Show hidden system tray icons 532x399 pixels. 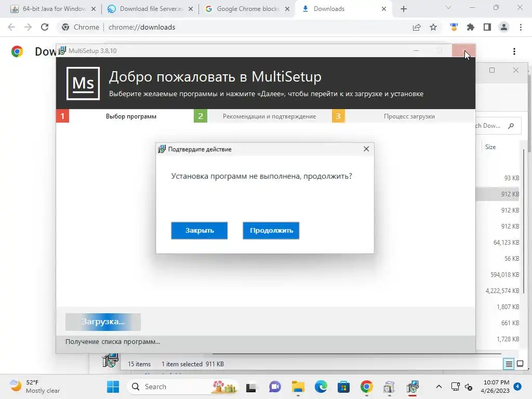pyautogui.click(x=438, y=387)
